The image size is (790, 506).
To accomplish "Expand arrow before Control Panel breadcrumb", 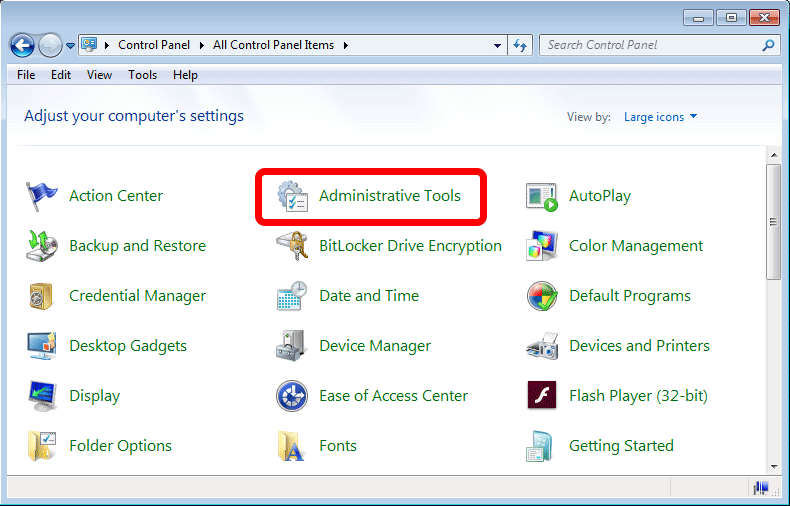I will click(107, 45).
